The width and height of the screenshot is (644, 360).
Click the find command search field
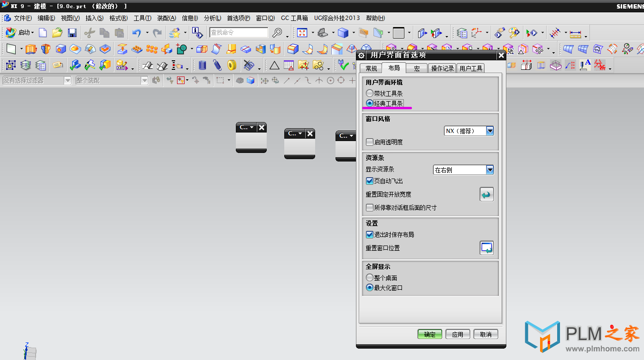tap(239, 33)
